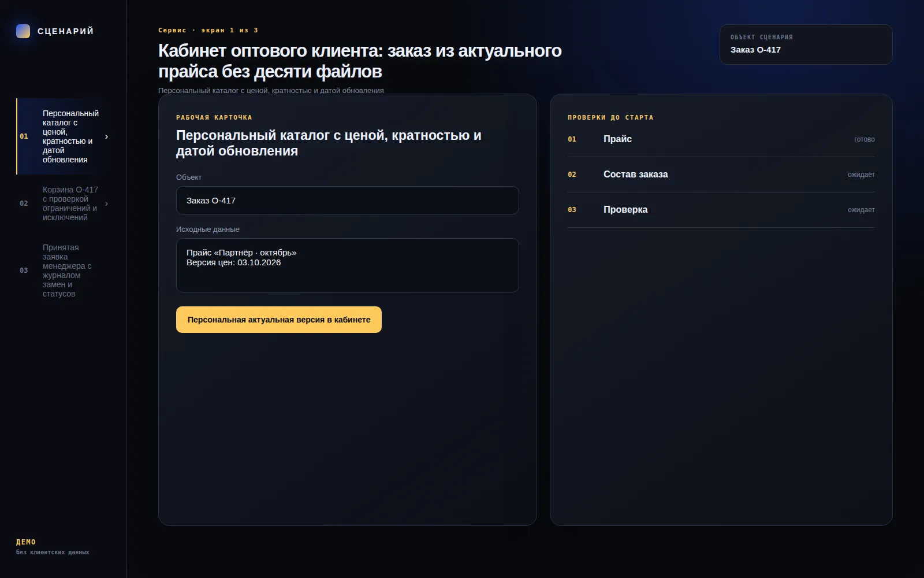
Task: Open step 03 Принятая заявка менеджера
Action: (x=64, y=271)
